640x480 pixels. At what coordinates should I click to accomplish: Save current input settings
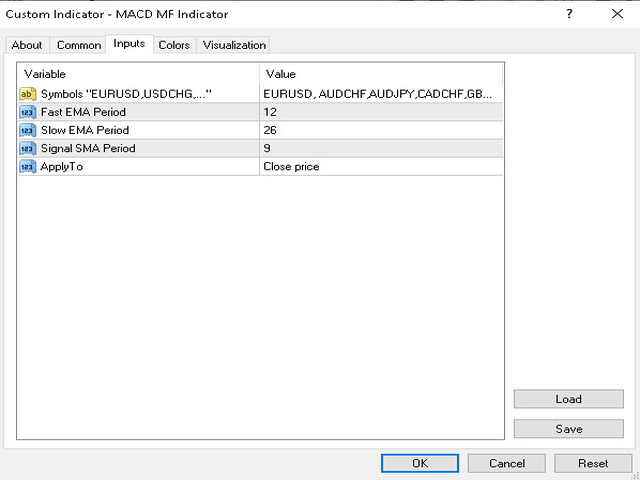568,429
